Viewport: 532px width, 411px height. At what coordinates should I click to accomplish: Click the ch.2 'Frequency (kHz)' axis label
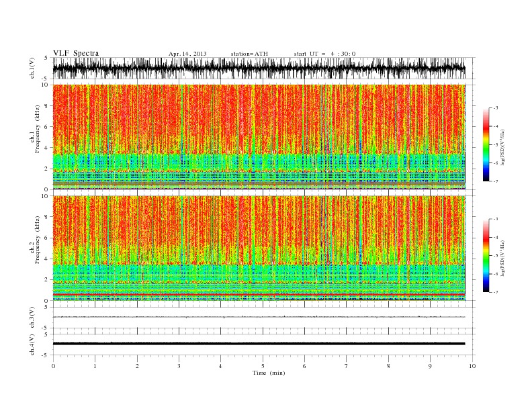click(38, 240)
